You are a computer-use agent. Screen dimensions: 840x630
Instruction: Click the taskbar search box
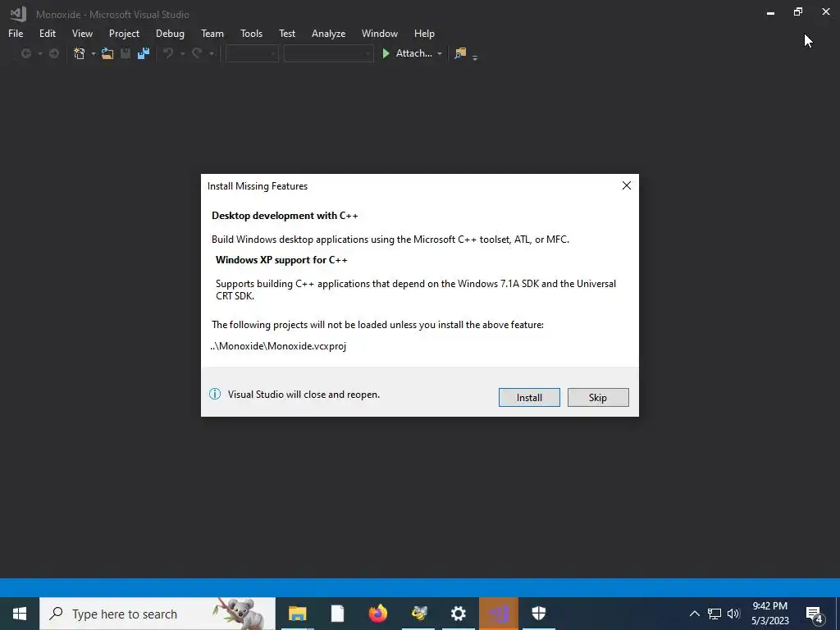coord(157,614)
